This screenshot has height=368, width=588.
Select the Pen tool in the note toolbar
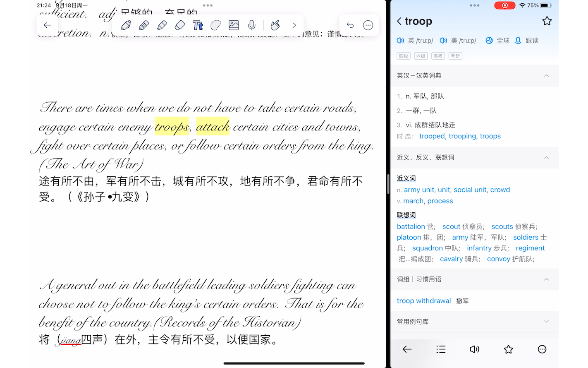click(126, 25)
